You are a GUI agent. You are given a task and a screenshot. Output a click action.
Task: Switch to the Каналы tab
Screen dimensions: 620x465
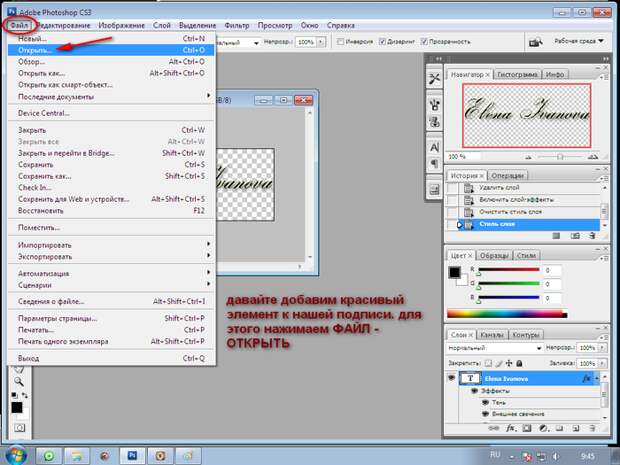coord(491,335)
